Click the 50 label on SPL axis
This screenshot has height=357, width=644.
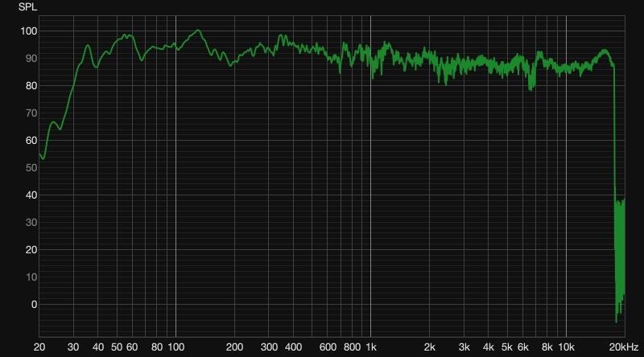point(31,168)
